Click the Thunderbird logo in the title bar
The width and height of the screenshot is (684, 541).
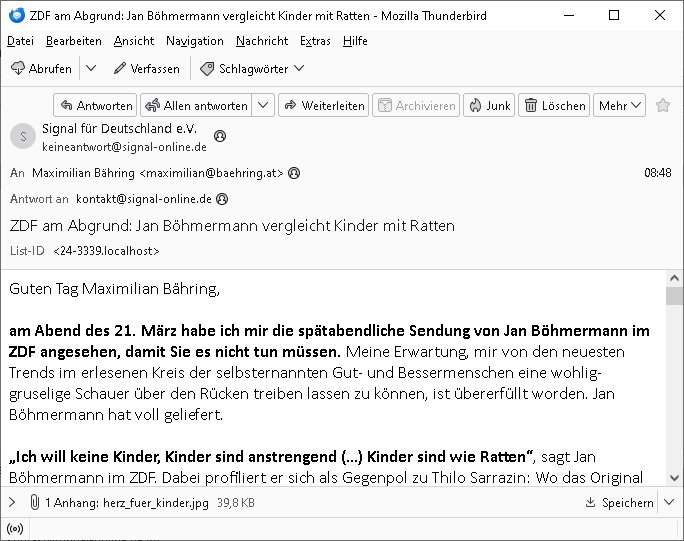pos(17,15)
